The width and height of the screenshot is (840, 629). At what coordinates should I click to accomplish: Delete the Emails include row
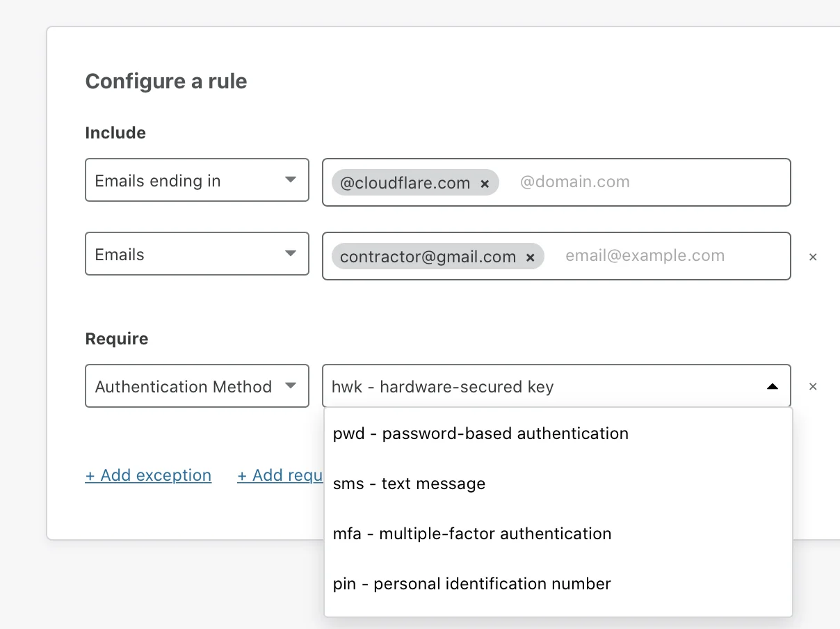click(812, 257)
